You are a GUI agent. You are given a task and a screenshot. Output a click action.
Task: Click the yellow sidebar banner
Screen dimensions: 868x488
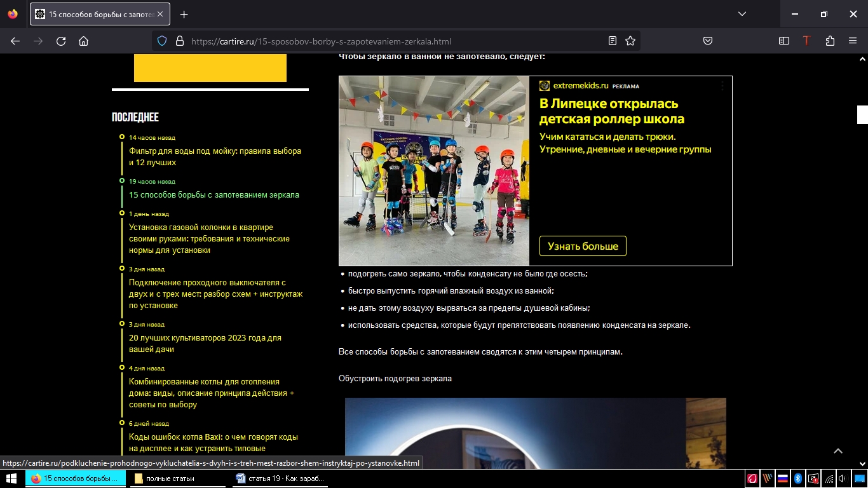[x=210, y=68]
